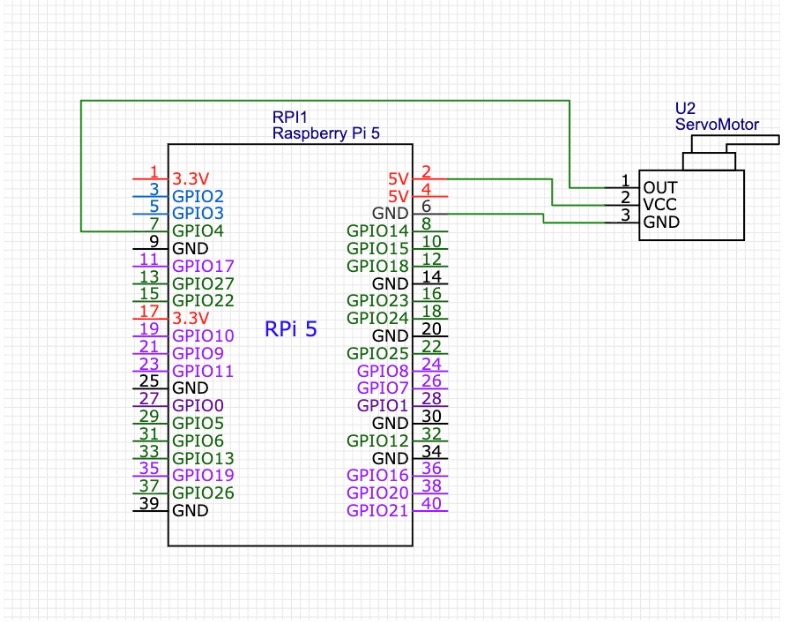804x622 pixels.
Task: Select the ServoMotor symbol U2
Action: pyautogui.click(x=693, y=203)
